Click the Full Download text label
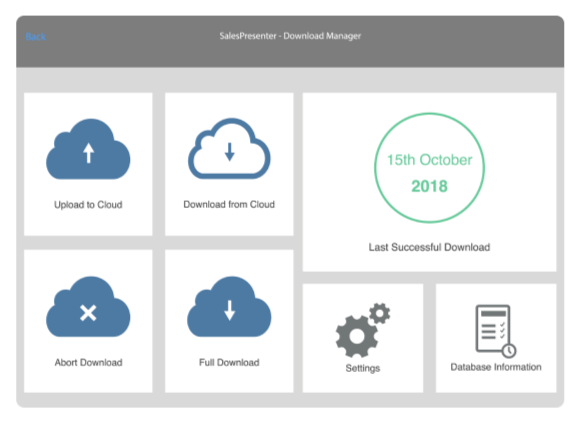 pyautogui.click(x=229, y=362)
